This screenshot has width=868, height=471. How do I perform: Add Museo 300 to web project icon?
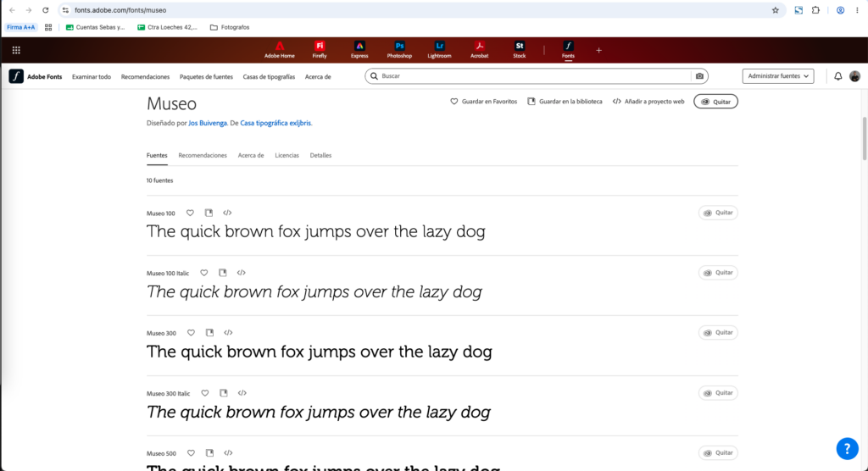point(228,333)
